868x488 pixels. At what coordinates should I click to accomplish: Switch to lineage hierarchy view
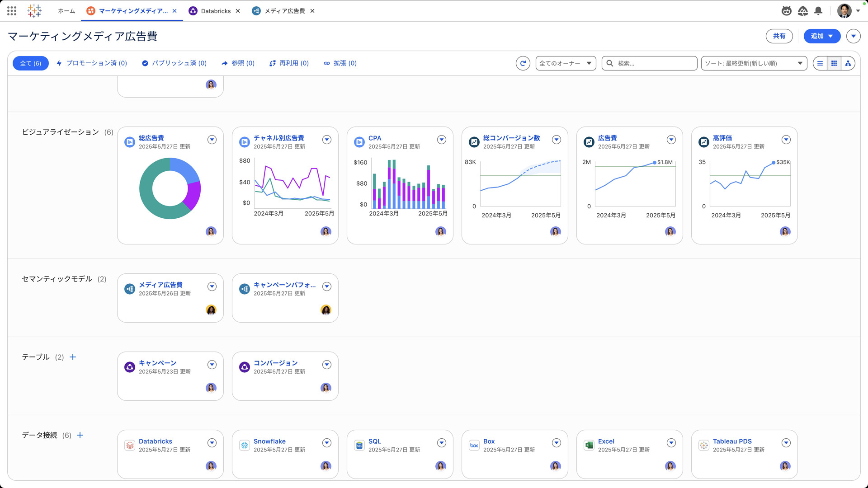click(x=848, y=63)
